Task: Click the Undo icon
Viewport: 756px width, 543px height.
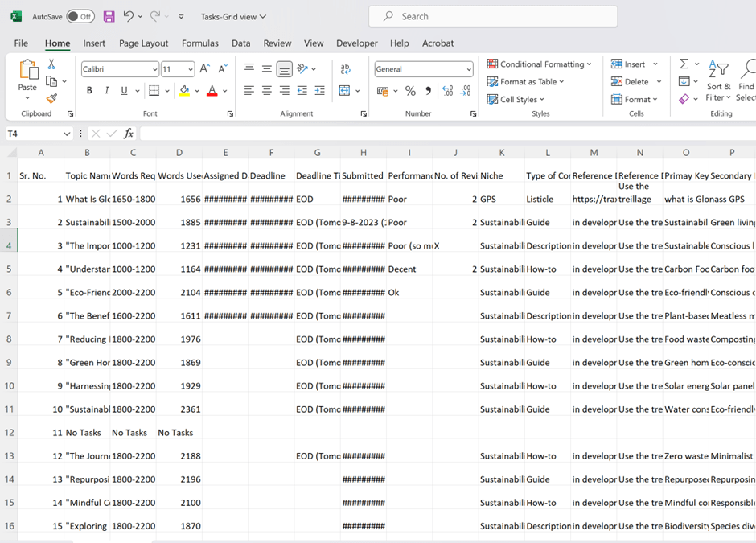Action: tap(128, 16)
